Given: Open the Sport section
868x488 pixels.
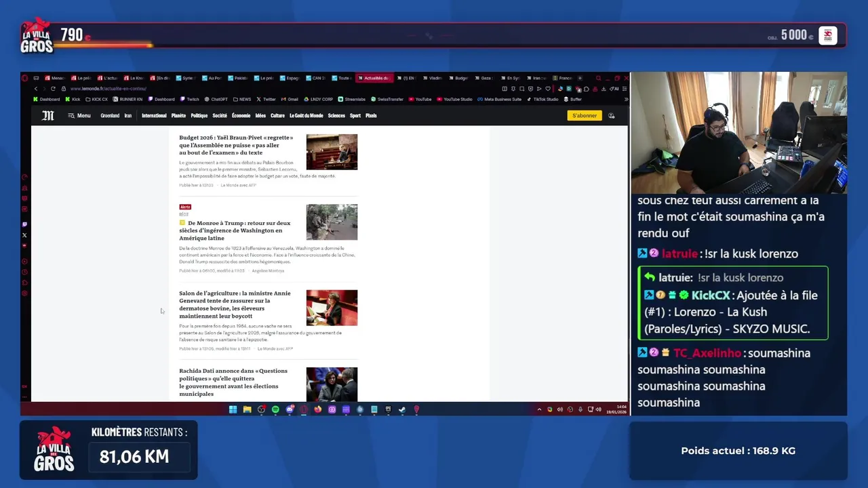Looking at the screenshot, I should tap(355, 116).
